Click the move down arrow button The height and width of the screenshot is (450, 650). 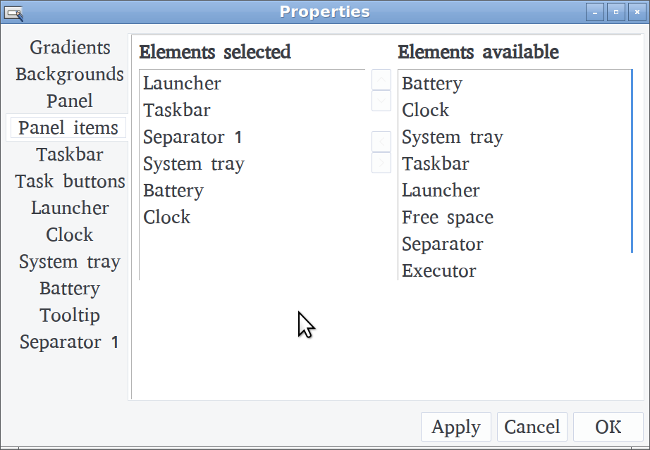tap(381, 101)
